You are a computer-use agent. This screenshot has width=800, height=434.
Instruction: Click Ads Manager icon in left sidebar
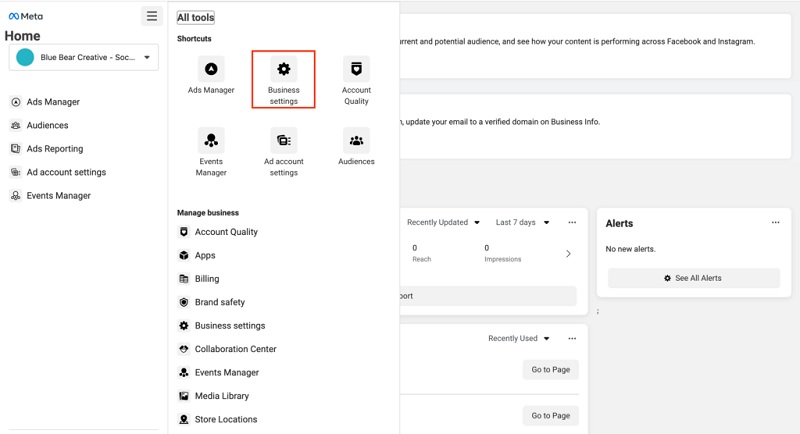click(16, 102)
